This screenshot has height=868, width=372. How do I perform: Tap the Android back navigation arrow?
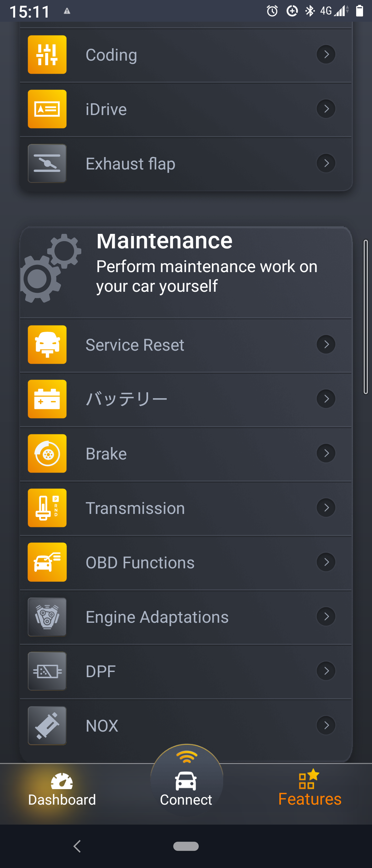77,846
